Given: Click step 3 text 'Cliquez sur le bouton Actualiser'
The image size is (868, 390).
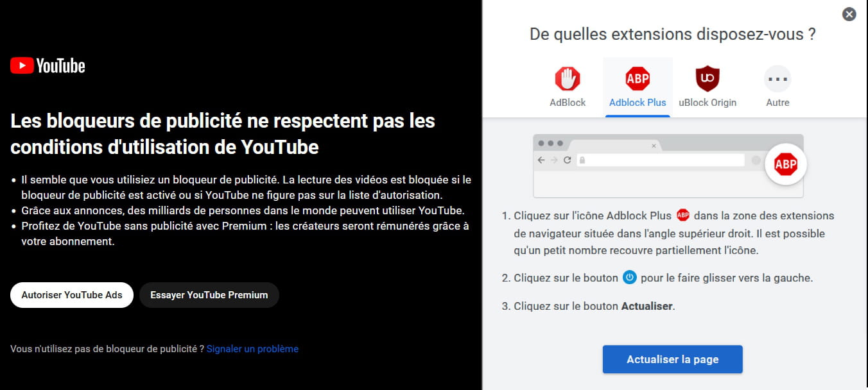Looking at the screenshot, I should (x=595, y=306).
